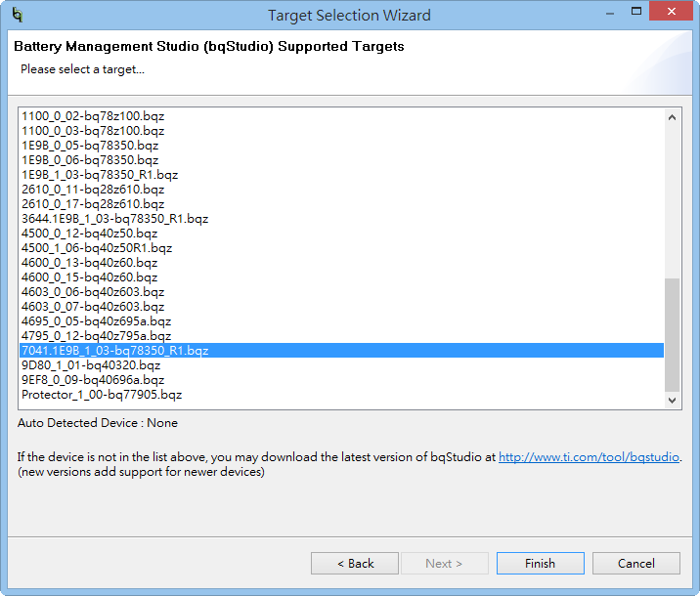Image resolution: width=700 pixels, height=596 pixels.
Task: Click the bqStudio app icon in title bar
Action: pos(18,15)
